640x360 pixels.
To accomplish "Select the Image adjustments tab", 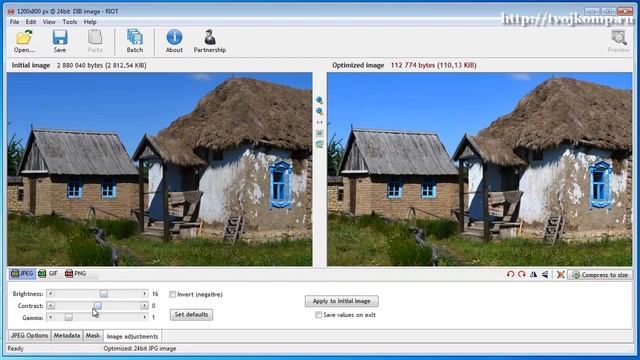I will tap(132, 336).
